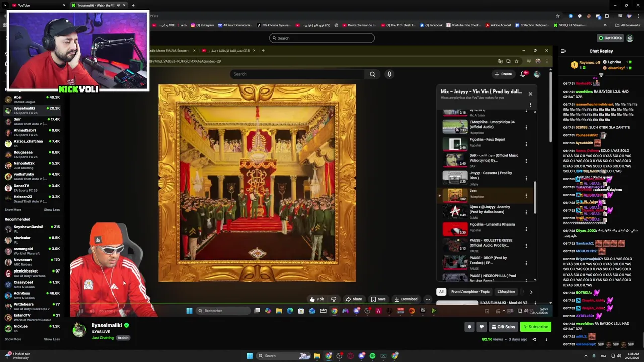
Task: Toggle stream notifications bell
Action: point(469,327)
